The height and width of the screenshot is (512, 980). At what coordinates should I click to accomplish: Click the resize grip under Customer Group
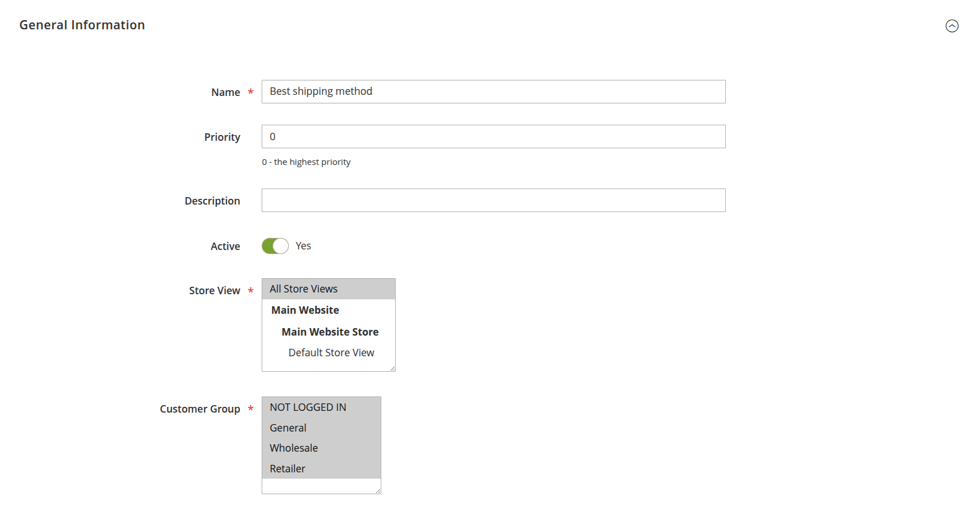click(378, 490)
